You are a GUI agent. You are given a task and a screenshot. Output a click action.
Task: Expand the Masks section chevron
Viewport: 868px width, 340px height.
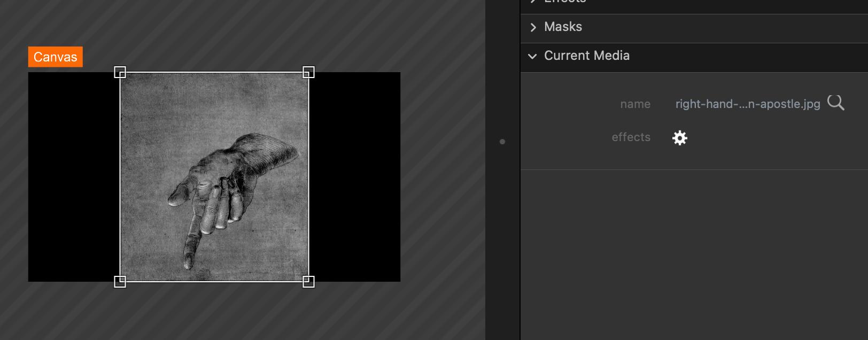533,27
